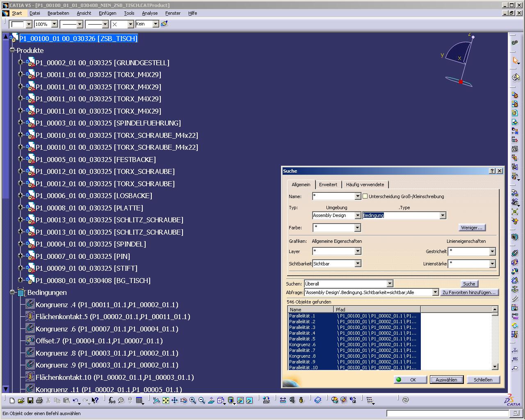Collapse the Produkte node
The height and width of the screenshot is (420, 525).
[12, 50]
